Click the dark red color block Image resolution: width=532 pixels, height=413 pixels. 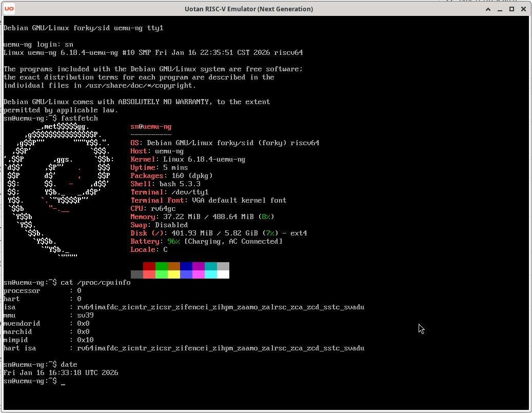(149, 266)
